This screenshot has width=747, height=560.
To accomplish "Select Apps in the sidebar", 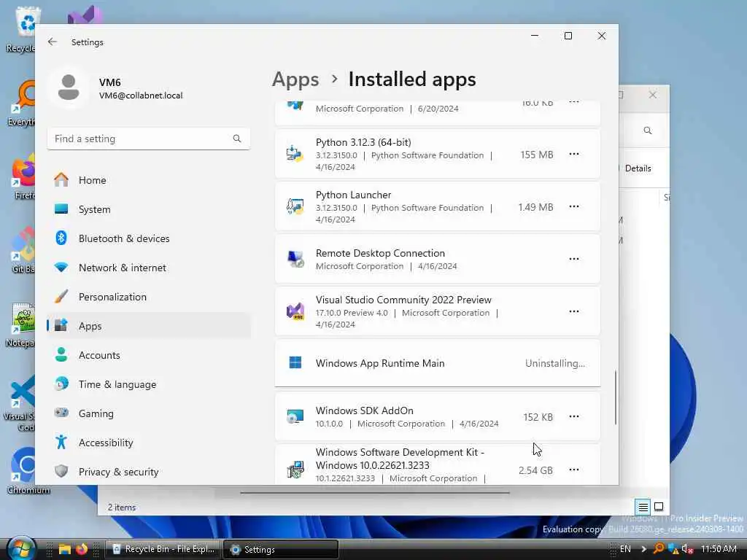I will coord(149,326).
